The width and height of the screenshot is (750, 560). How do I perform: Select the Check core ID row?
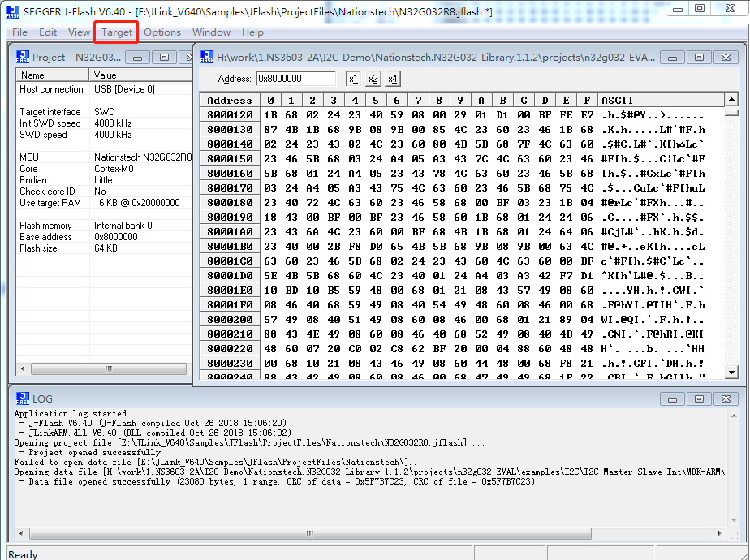pos(105,192)
